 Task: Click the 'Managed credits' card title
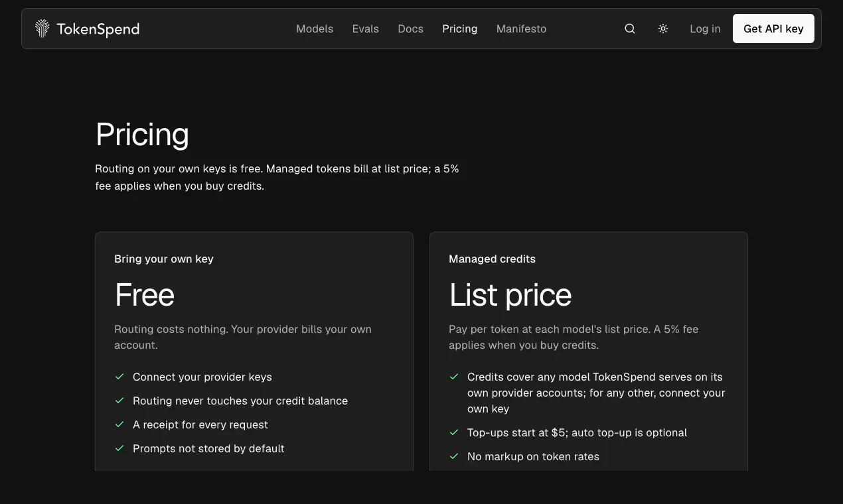[x=492, y=259]
